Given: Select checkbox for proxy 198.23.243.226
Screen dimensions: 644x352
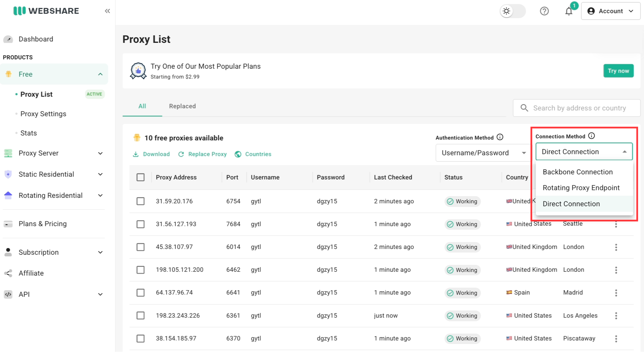Looking at the screenshot, I should 140,315.
